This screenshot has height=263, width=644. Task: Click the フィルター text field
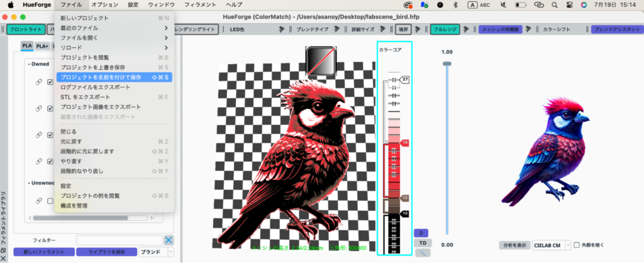[119, 240]
